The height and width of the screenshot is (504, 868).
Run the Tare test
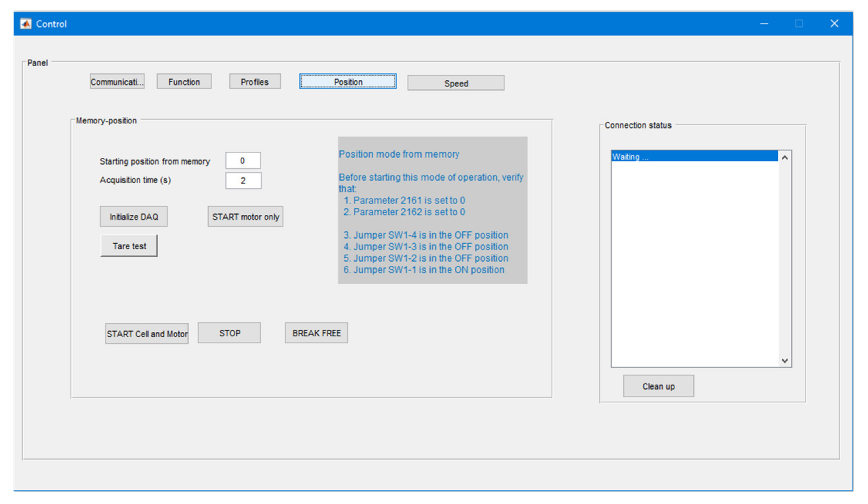point(129,246)
